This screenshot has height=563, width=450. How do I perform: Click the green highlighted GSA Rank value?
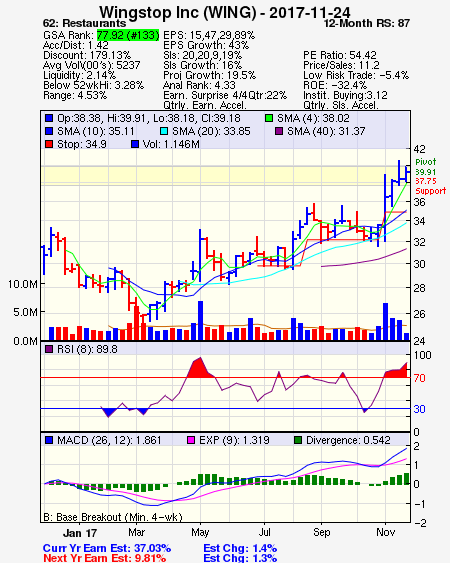[x=128, y=35]
